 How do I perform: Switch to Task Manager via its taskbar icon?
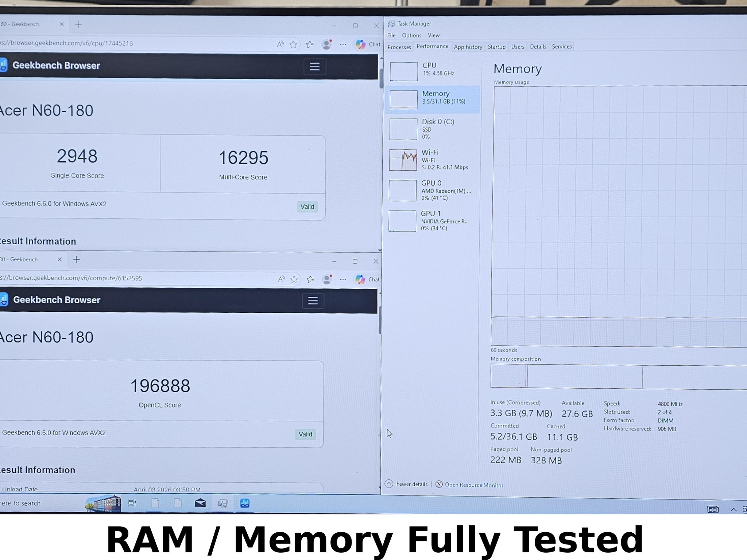click(222, 503)
